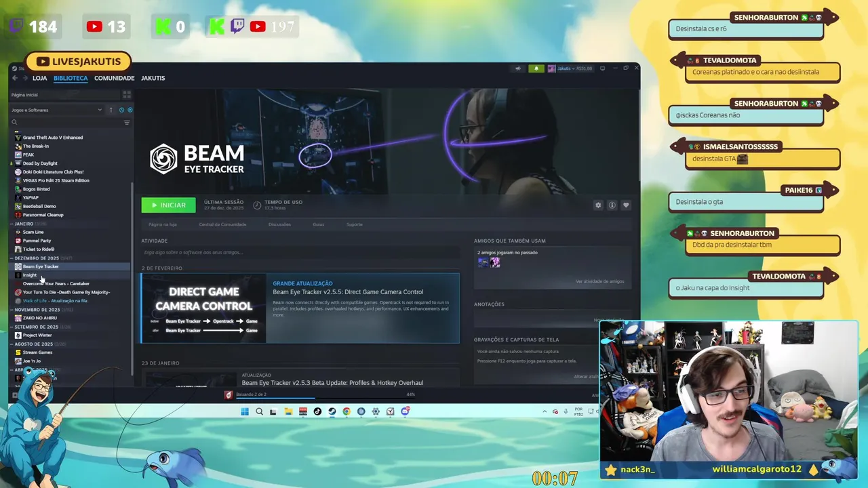Open Beam Eye Tracker settings gear
Image resolution: width=868 pixels, height=488 pixels.
[x=598, y=205]
